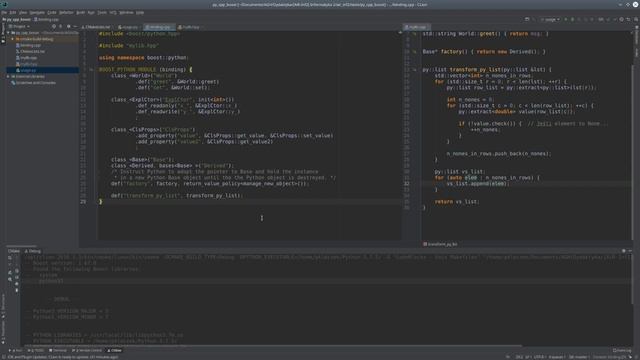Click the Project panel settings gear icon
The height and width of the screenshot is (360, 640).
coord(69,27)
